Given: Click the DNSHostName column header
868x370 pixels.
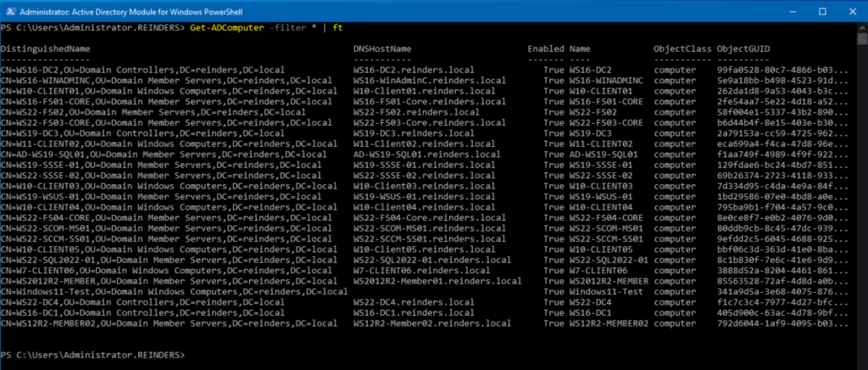Looking at the screenshot, I should (382, 48).
